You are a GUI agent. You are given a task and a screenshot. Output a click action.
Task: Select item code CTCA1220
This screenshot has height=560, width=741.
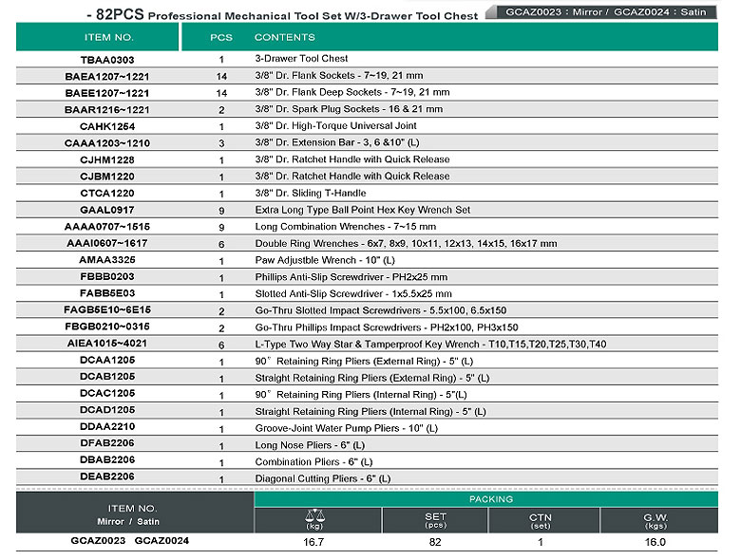click(x=107, y=193)
